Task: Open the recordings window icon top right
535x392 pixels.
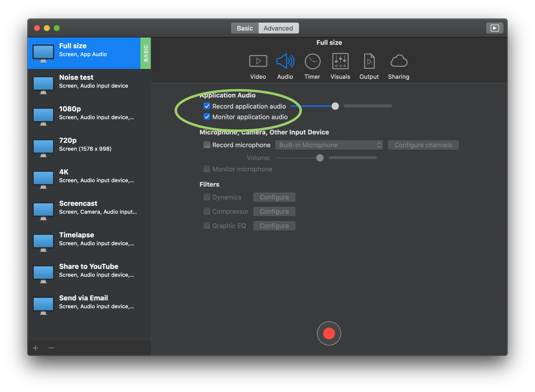Action: [x=495, y=28]
